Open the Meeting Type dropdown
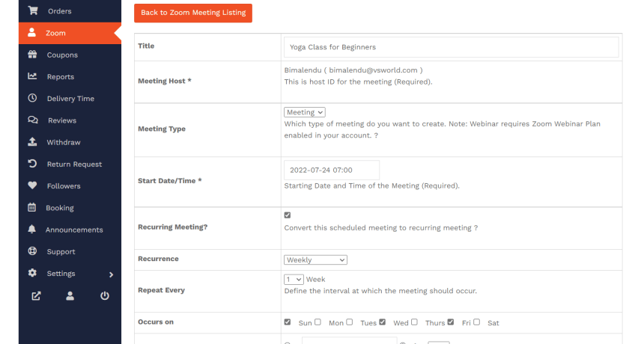 point(305,112)
